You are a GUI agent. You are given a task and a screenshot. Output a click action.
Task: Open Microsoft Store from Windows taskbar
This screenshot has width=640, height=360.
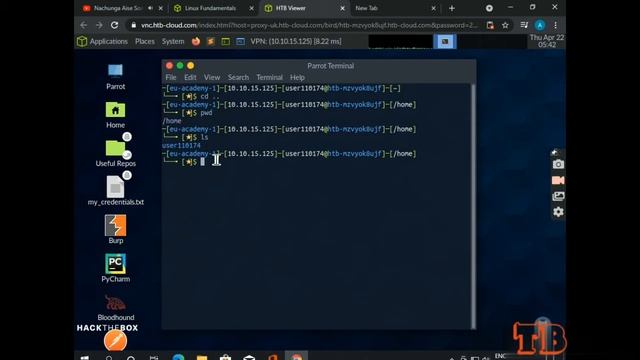[225, 357]
